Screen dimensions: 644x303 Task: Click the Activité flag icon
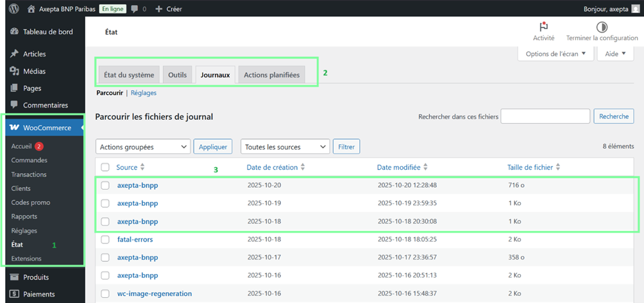tap(543, 27)
